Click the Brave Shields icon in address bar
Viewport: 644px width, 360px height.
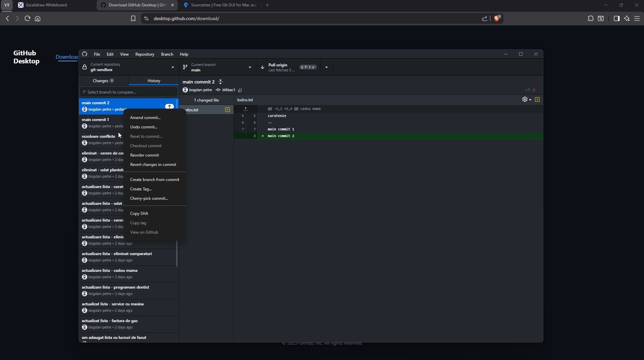click(x=497, y=18)
